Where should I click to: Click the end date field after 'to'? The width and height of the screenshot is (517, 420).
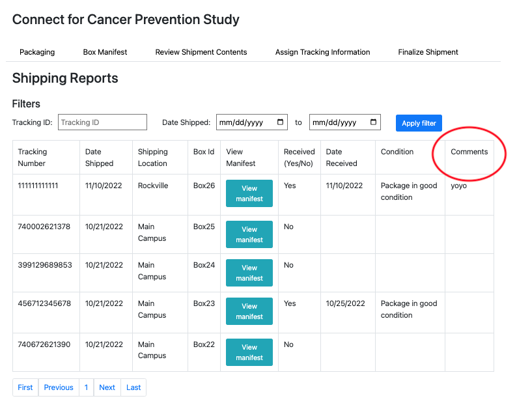coord(345,122)
